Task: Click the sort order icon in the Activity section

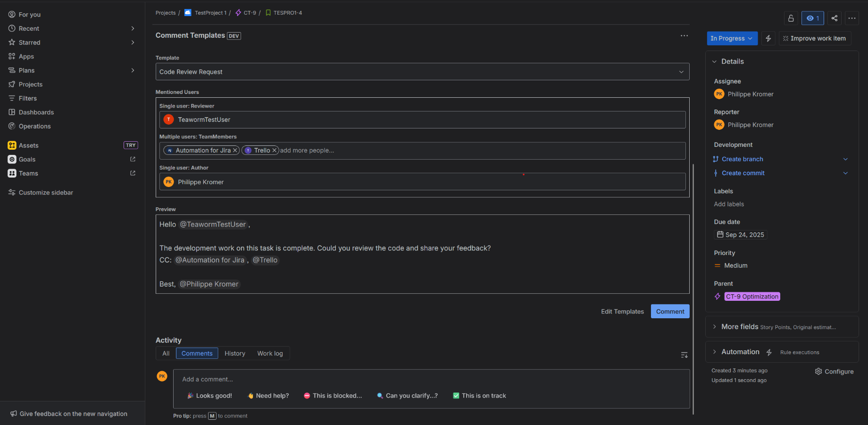Action: coord(684,355)
